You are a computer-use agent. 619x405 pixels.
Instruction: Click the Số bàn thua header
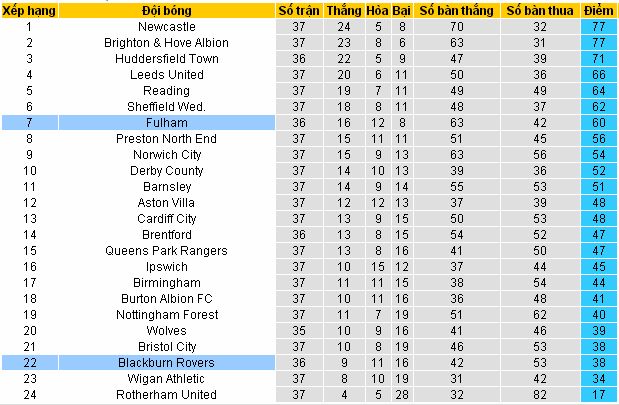coord(540,11)
